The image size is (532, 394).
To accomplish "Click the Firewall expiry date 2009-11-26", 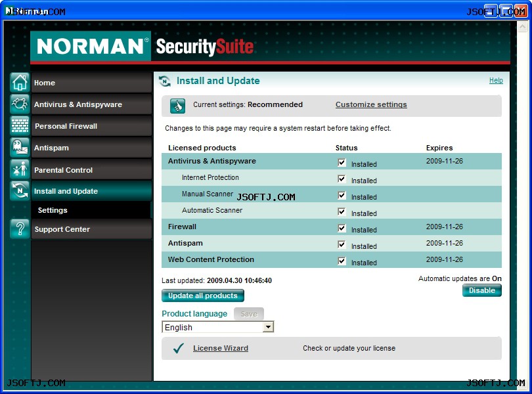I will pos(445,227).
